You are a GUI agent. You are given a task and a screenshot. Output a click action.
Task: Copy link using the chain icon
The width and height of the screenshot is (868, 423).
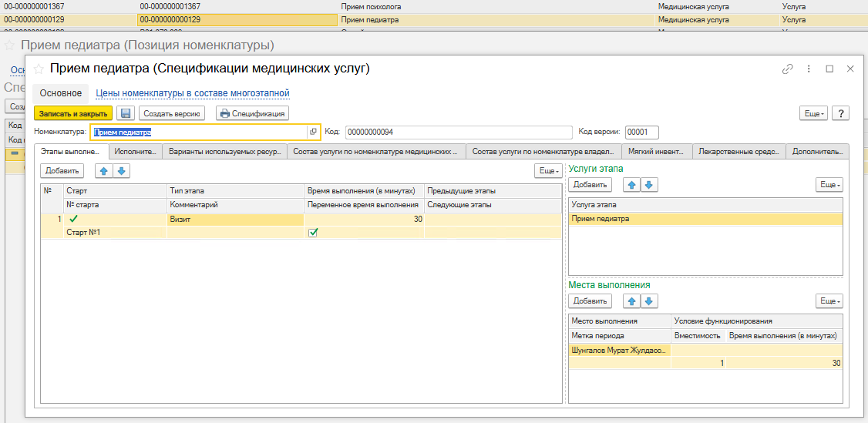click(x=787, y=69)
